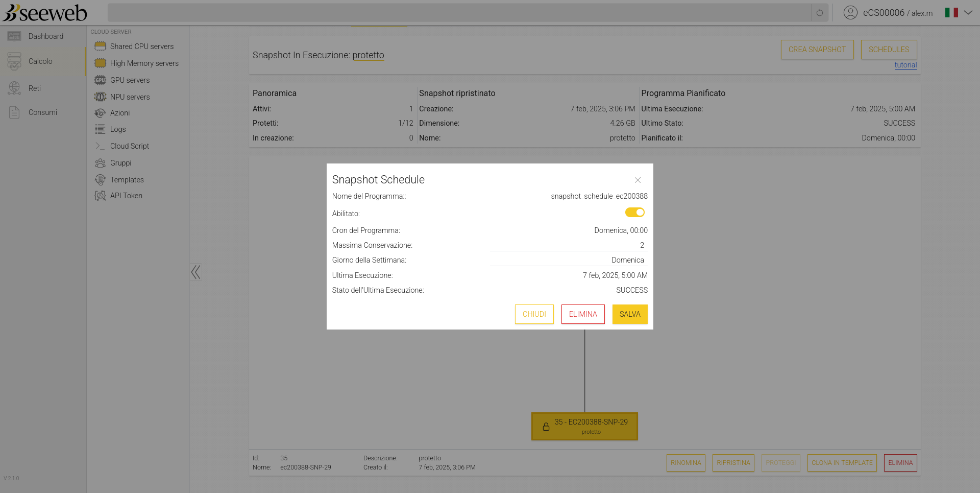Click the Dashboard label in sidebar
This screenshot has width=980, height=493.
click(x=46, y=36)
